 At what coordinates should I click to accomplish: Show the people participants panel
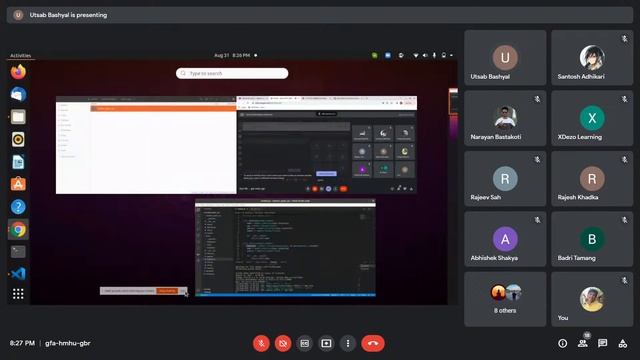pyautogui.click(x=583, y=343)
